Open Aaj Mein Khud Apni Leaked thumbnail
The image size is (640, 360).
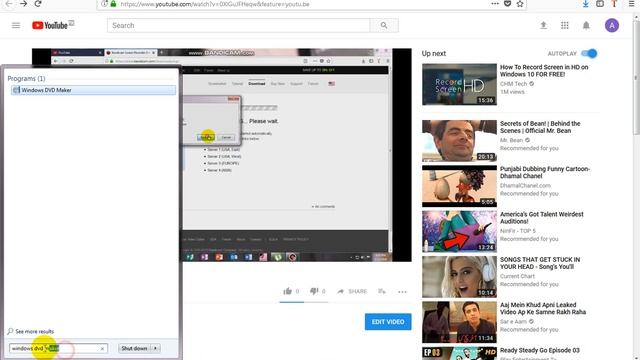click(x=459, y=322)
